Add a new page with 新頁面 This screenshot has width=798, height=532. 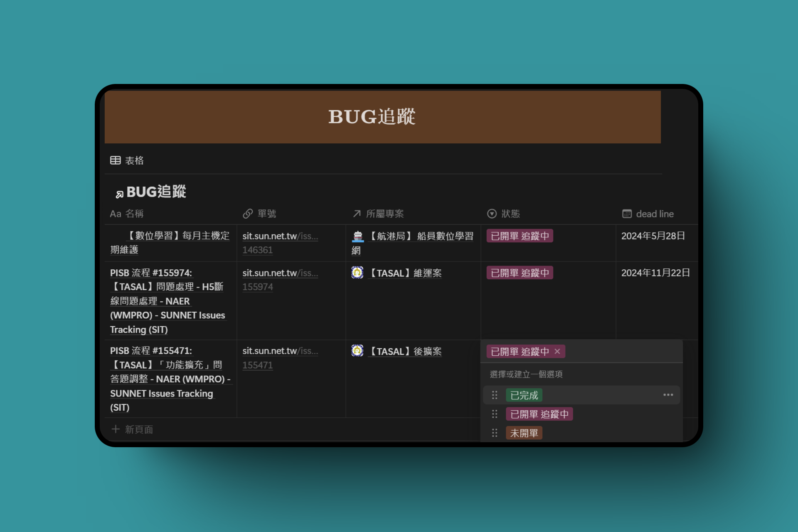[x=133, y=429]
